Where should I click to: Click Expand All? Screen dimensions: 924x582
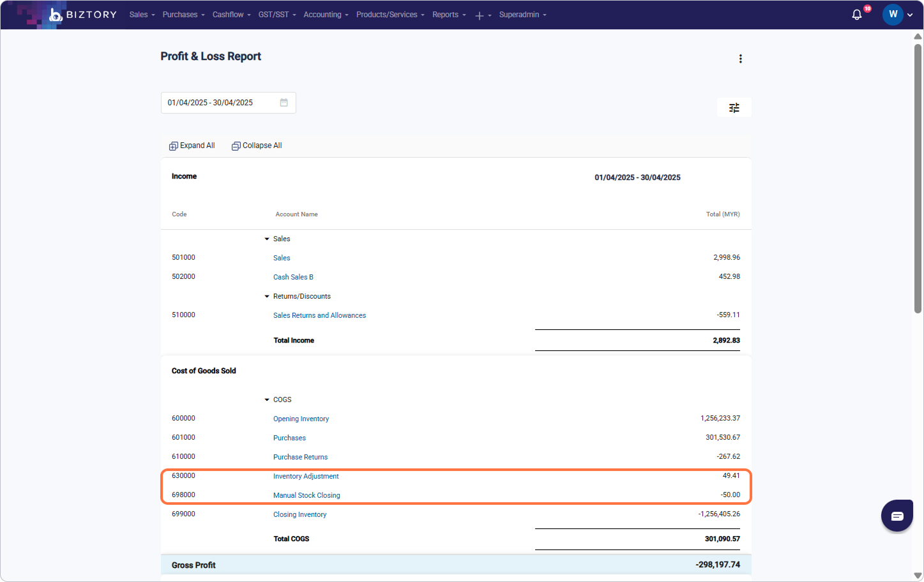(x=192, y=145)
